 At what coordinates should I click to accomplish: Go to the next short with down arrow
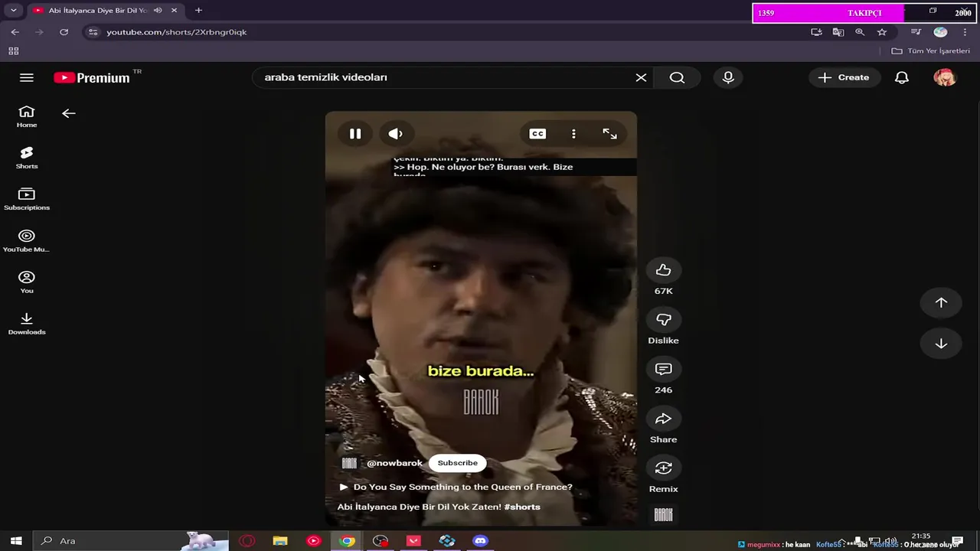(x=941, y=344)
